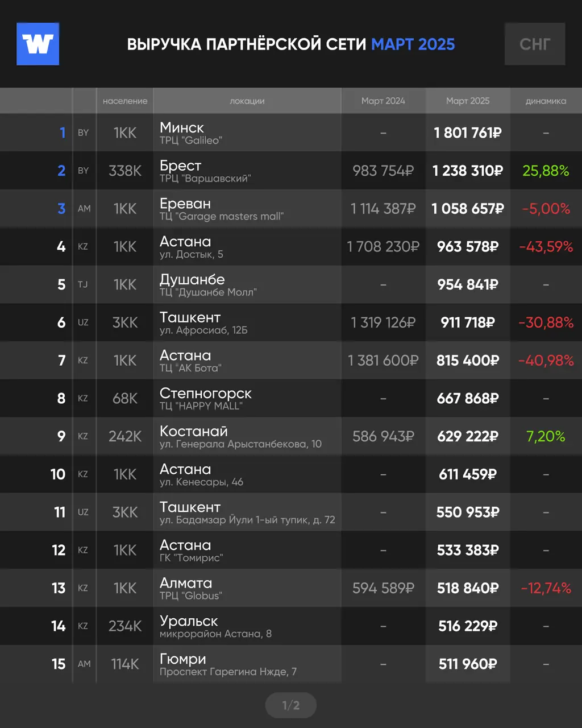Open the 1/2 page indicator
The image size is (582, 728).
(291, 706)
